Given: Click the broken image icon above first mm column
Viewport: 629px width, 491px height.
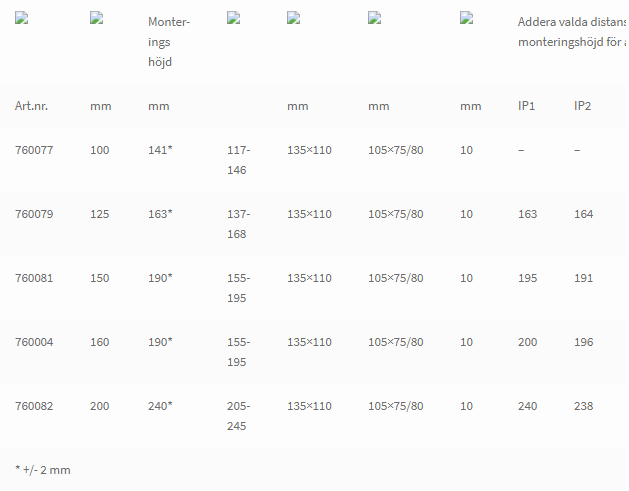Looking at the screenshot, I should (97, 18).
